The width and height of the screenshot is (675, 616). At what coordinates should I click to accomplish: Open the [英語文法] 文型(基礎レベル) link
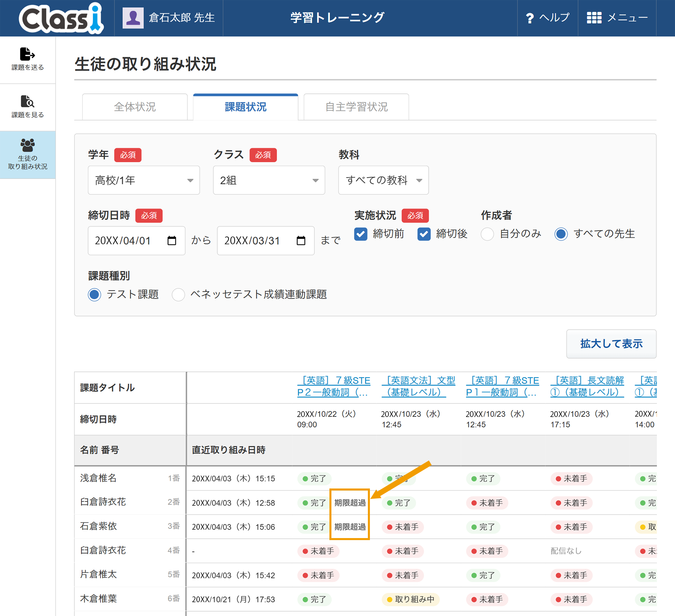(x=418, y=386)
